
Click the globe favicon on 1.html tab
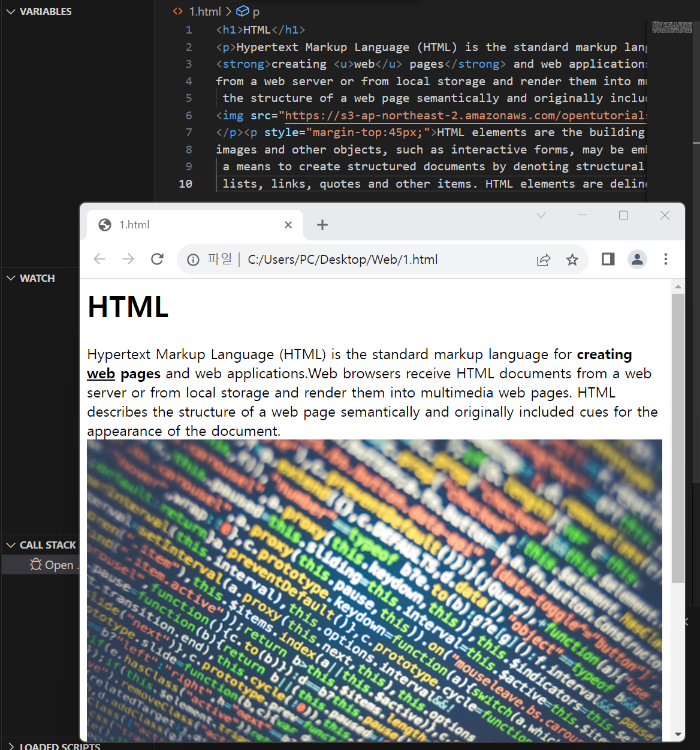pos(105,225)
